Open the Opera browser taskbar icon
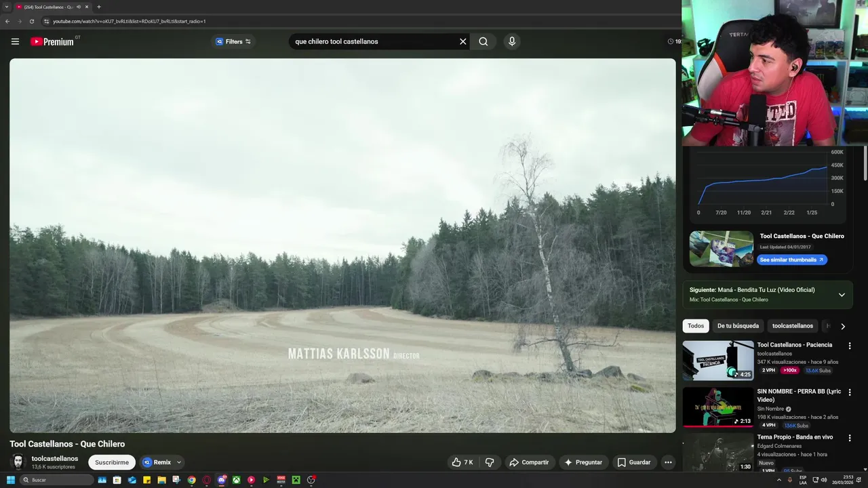Viewport: 868px width, 488px height. click(206, 480)
